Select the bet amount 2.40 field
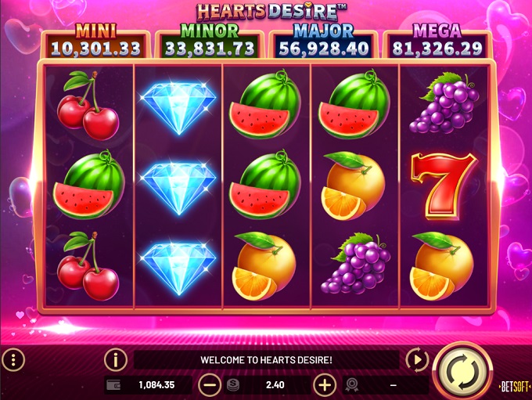Viewport: 532px width, 400px height. tap(267, 385)
